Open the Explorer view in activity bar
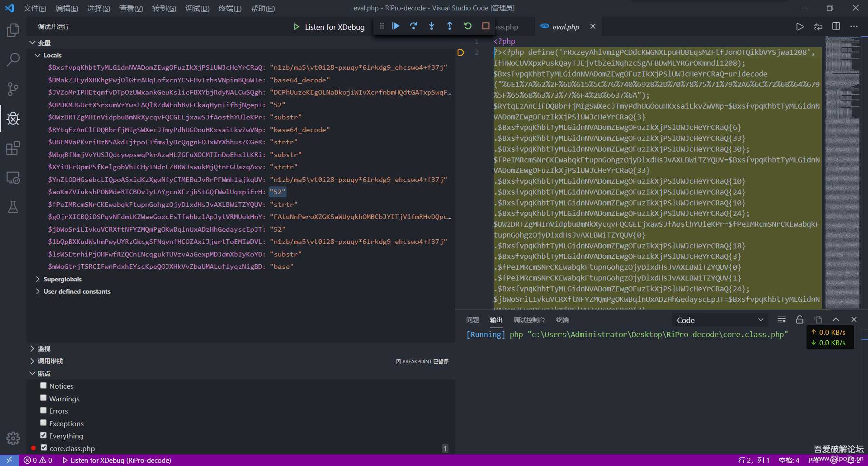Viewport: 868px width, 466px height. [13, 30]
